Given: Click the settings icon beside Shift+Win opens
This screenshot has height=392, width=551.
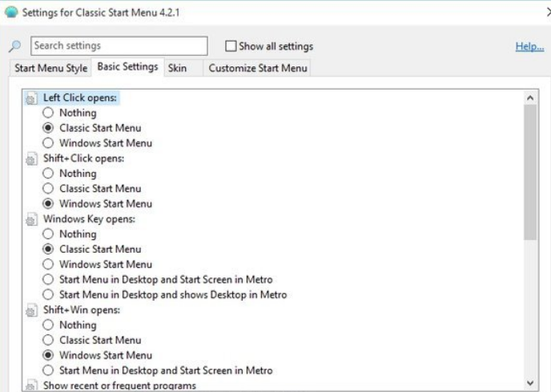Looking at the screenshot, I should coord(31,310).
